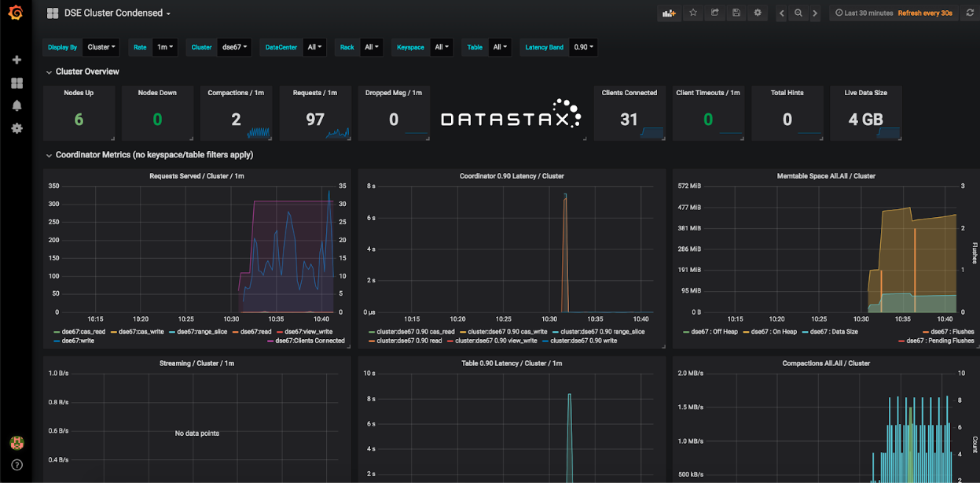The width and height of the screenshot is (980, 483).
Task: Refresh the dashboard with refresh icon
Action: pyautogui.click(x=969, y=13)
